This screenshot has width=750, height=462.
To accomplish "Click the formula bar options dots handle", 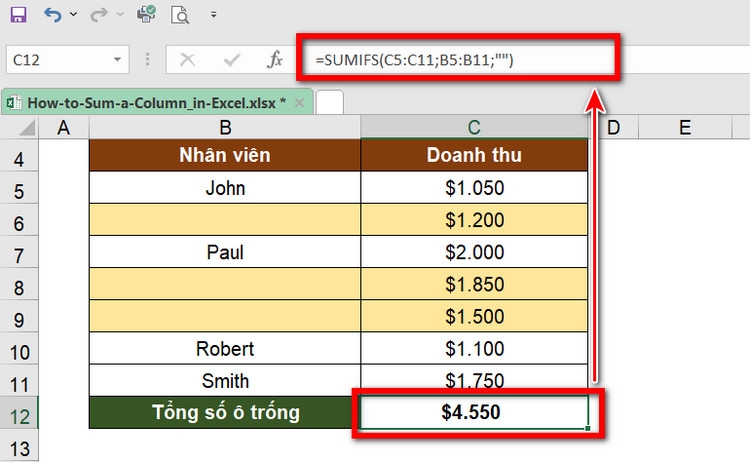I will coord(147,60).
